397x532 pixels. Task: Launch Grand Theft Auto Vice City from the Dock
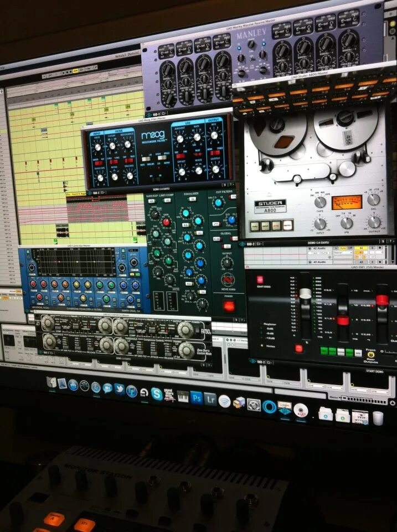(169, 395)
